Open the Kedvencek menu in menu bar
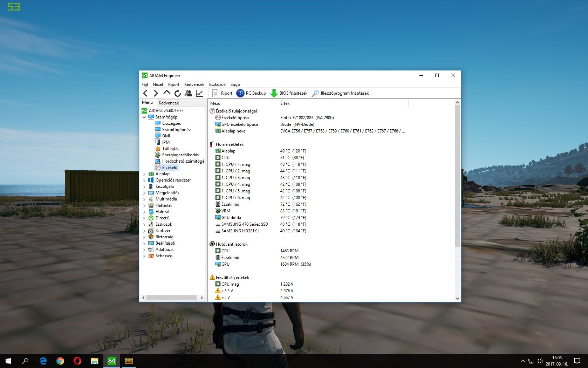The image size is (588, 368). click(x=194, y=84)
